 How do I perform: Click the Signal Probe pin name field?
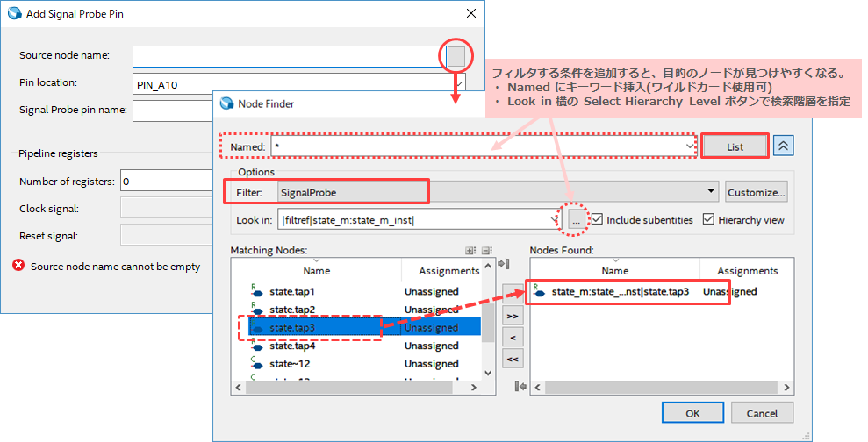[x=173, y=110]
